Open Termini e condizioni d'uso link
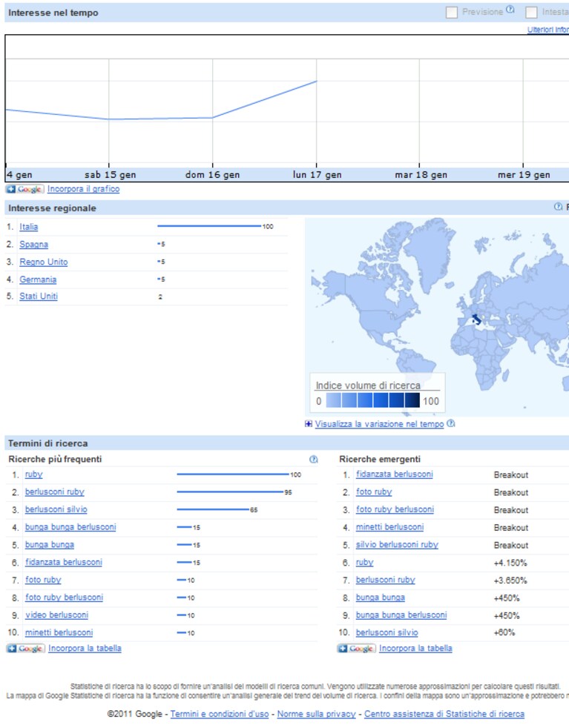This screenshot has height=728, width=569. [220, 715]
